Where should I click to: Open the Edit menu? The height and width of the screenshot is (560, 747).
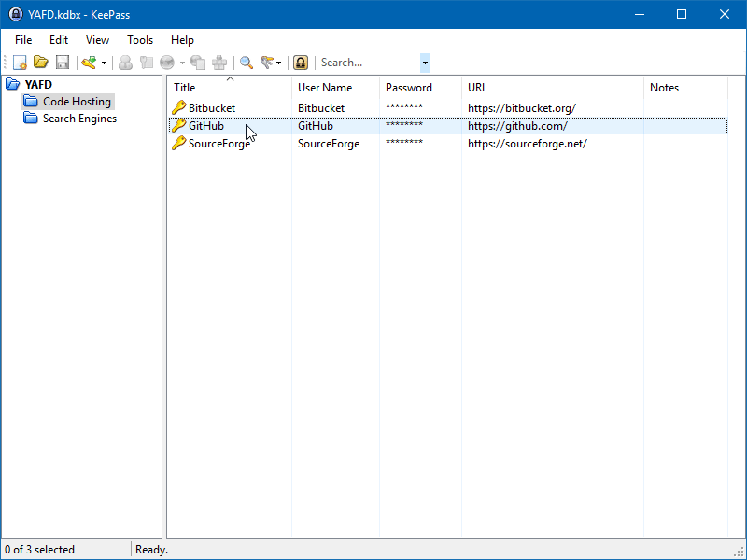tap(59, 40)
